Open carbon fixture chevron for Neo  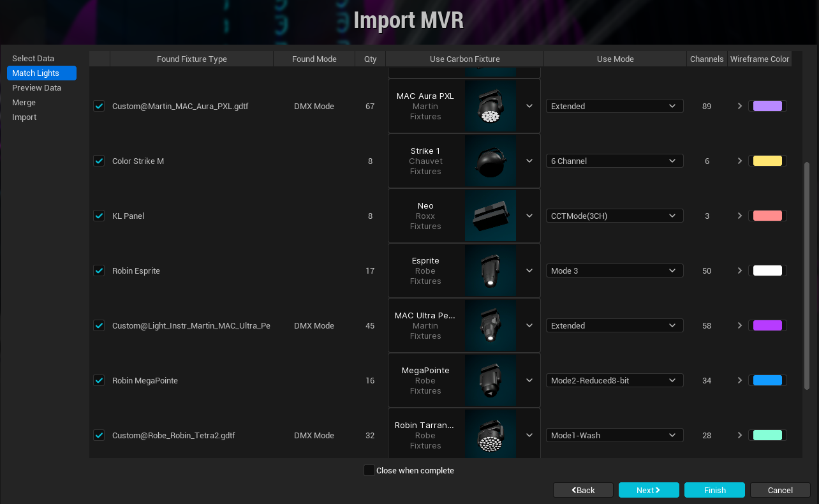(529, 216)
